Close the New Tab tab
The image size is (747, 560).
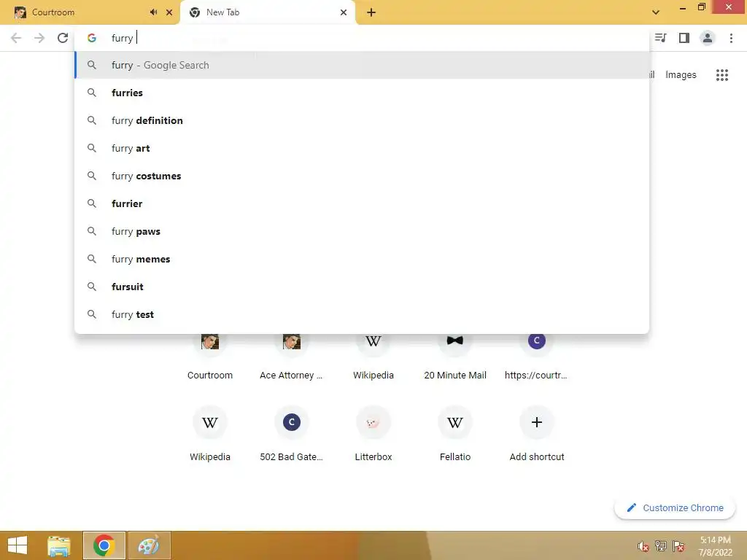click(344, 12)
